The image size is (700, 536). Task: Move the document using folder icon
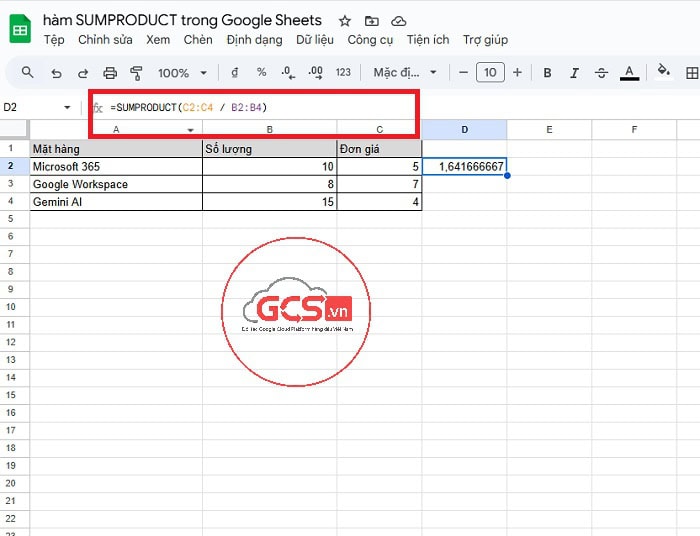pos(372,21)
